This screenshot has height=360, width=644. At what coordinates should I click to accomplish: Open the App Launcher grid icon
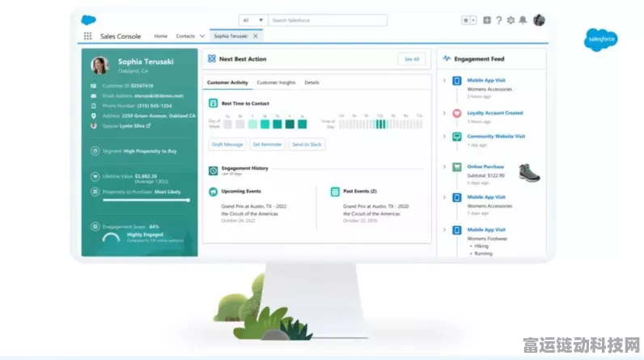(x=87, y=36)
